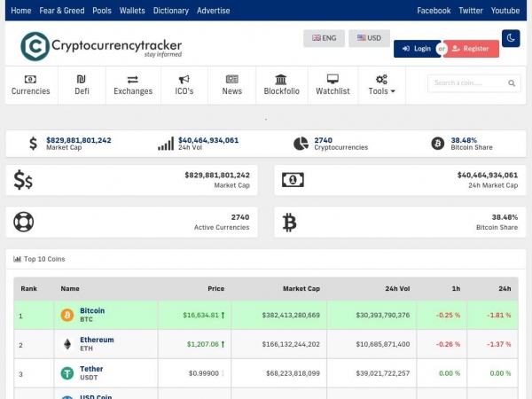
Task: Click the pie chart Cryptocurrencies icon
Action: tap(301, 144)
